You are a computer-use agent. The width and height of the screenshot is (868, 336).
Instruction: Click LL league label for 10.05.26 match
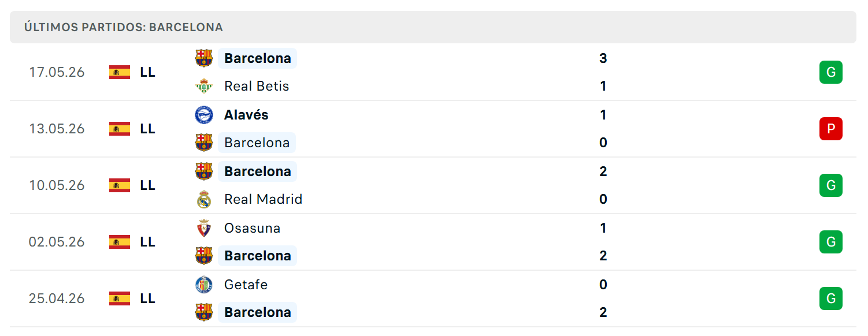tap(147, 185)
